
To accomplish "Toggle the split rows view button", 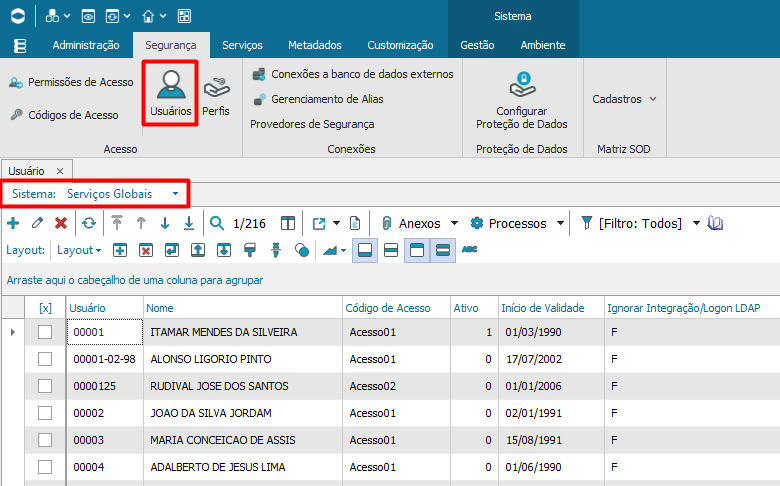I will (391, 250).
